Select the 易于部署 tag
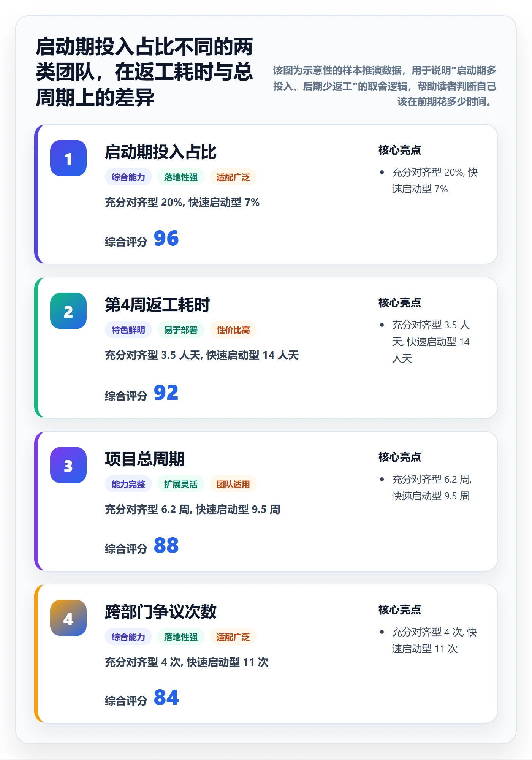This screenshot has height=760, width=532. tap(181, 330)
